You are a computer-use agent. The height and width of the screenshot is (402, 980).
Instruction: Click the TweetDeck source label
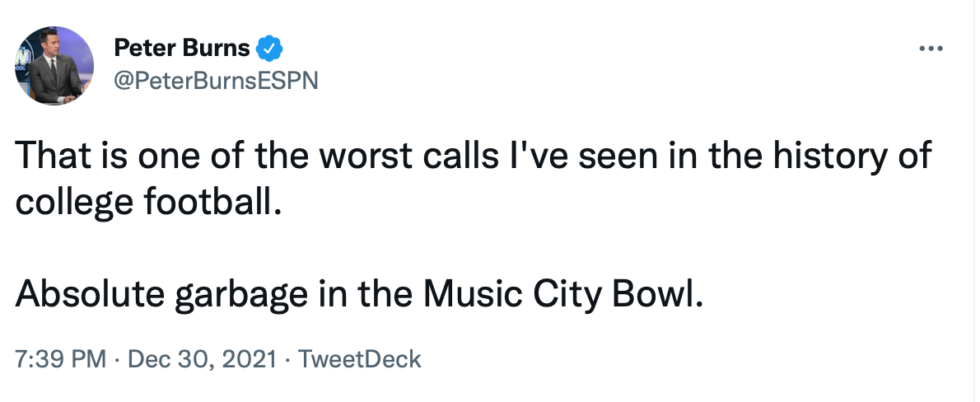tap(359, 359)
